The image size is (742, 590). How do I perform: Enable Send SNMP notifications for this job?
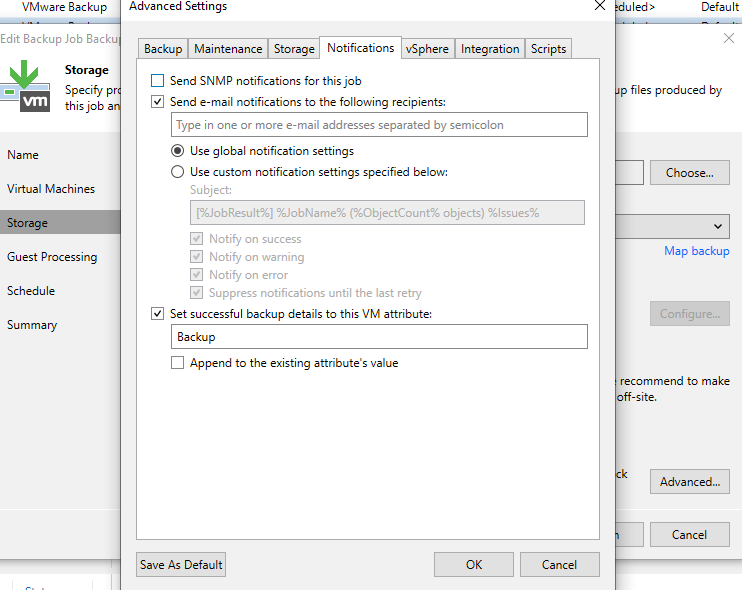click(x=157, y=80)
